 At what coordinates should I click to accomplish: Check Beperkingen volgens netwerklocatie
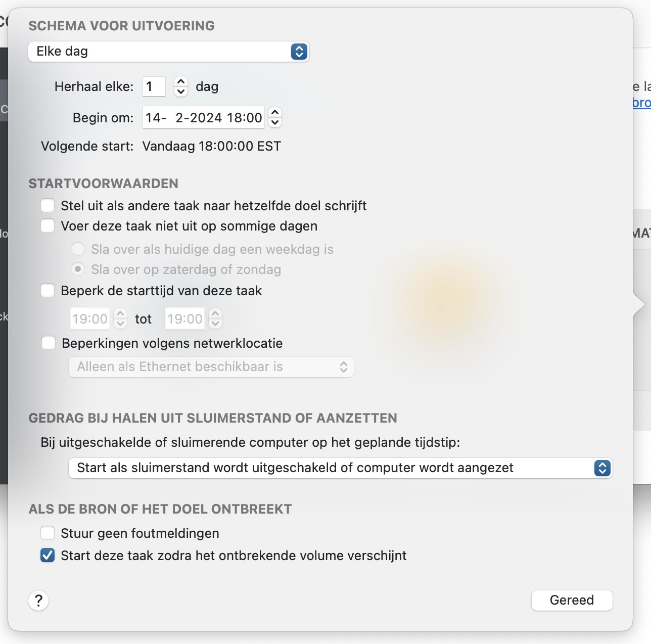click(x=49, y=343)
